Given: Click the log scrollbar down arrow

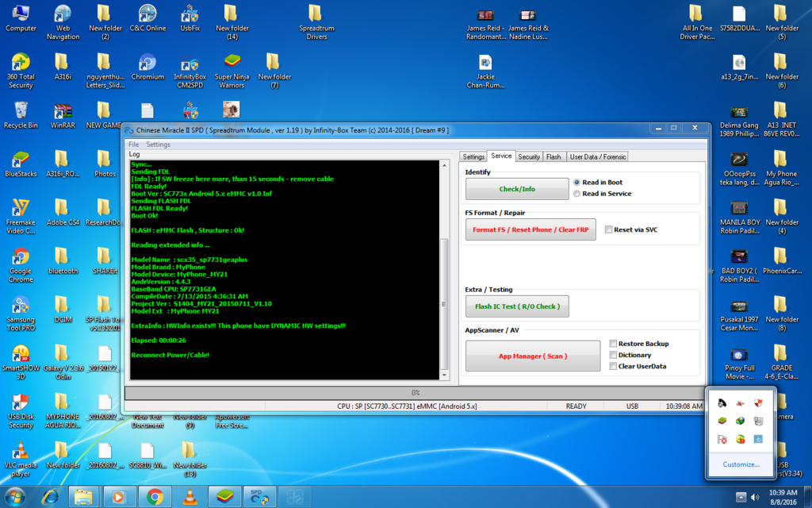Looking at the screenshot, I should click(x=444, y=375).
